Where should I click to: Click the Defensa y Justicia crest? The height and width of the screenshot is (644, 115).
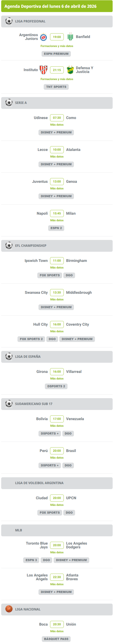[70, 70]
